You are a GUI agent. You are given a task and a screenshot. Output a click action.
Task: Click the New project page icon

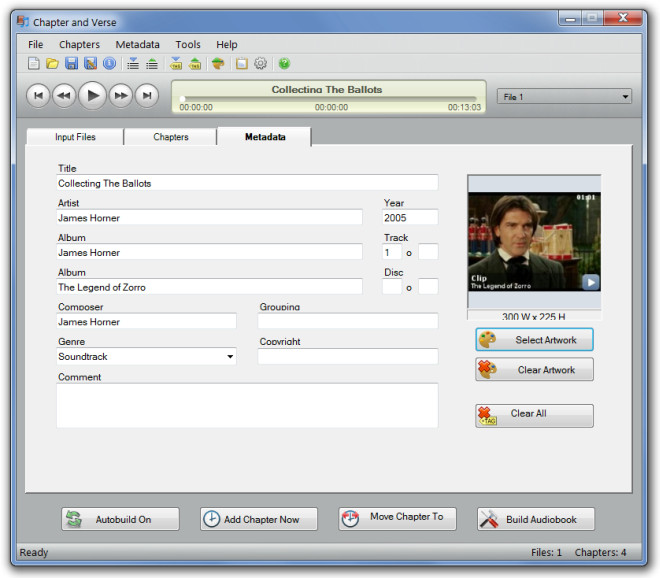[x=34, y=64]
